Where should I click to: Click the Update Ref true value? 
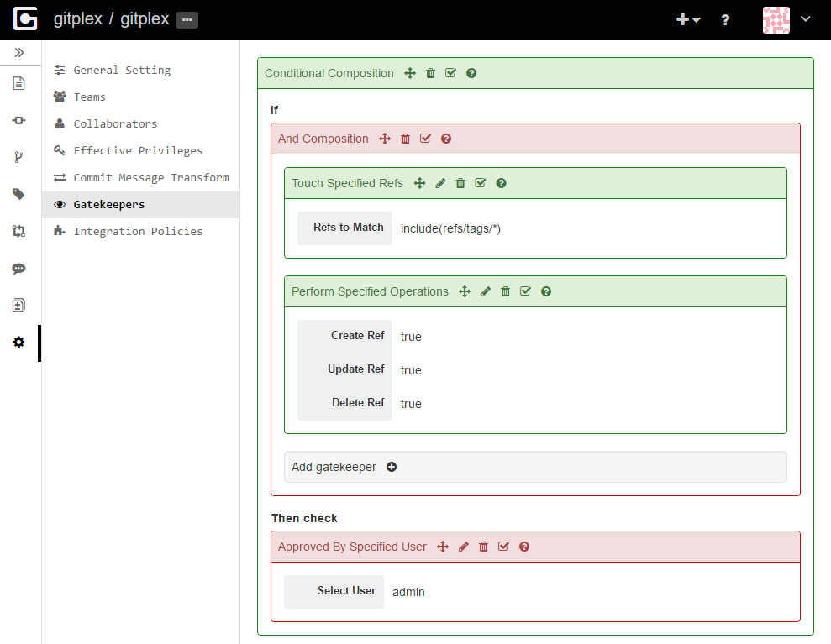(411, 370)
